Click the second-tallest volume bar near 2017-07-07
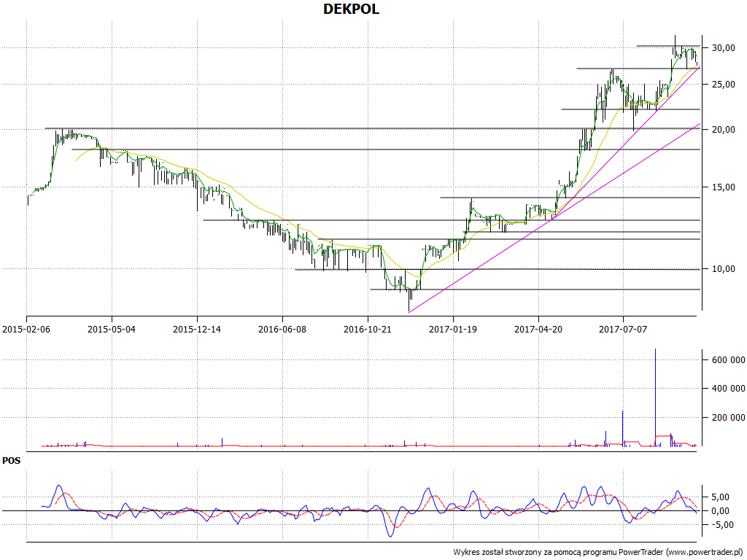This screenshot has height=560, width=747. [x=623, y=429]
